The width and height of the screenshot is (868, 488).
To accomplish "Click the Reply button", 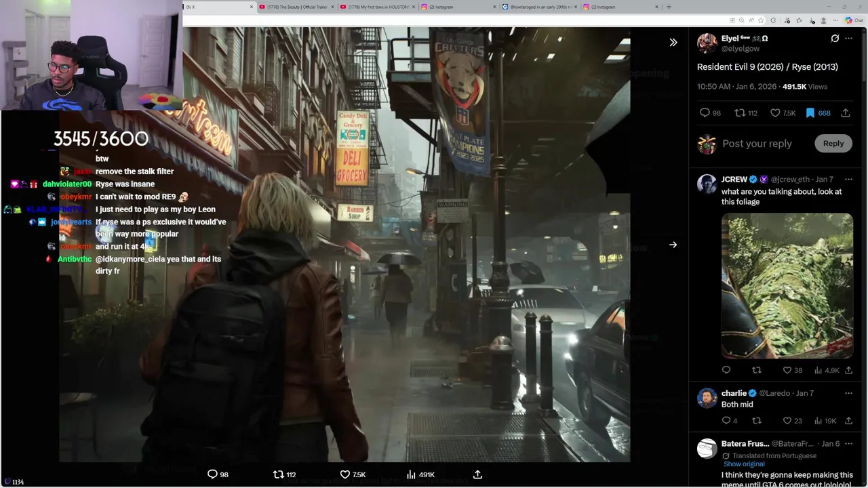I will (833, 143).
